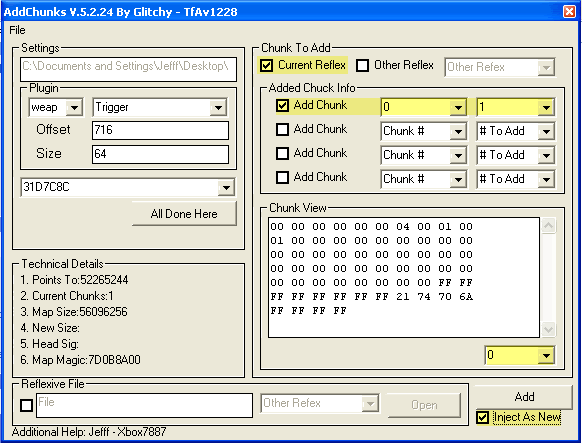Select the Size input field
This screenshot has width=582, height=443.
click(160, 154)
